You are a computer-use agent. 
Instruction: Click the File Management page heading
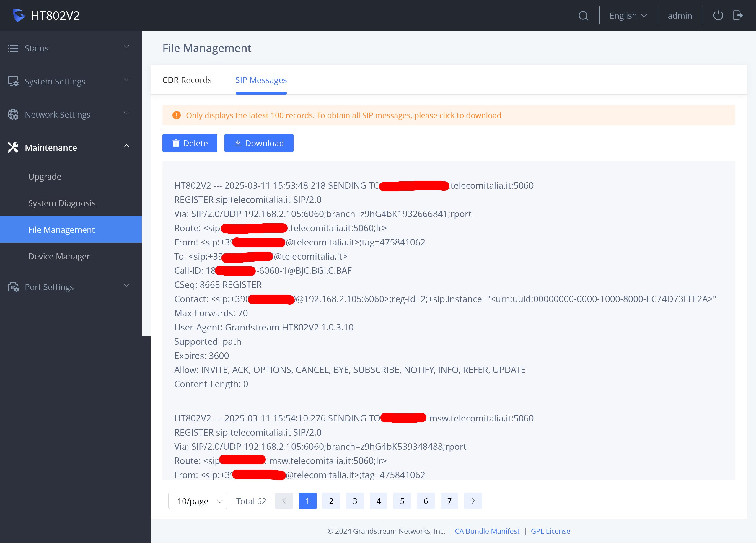[207, 48]
